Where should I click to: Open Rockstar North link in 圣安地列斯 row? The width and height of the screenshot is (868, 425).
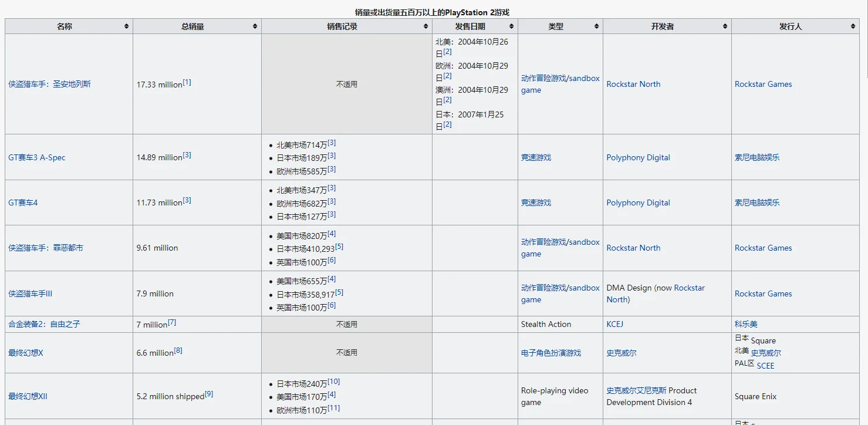pyautogui.click(x=633, y=84)
